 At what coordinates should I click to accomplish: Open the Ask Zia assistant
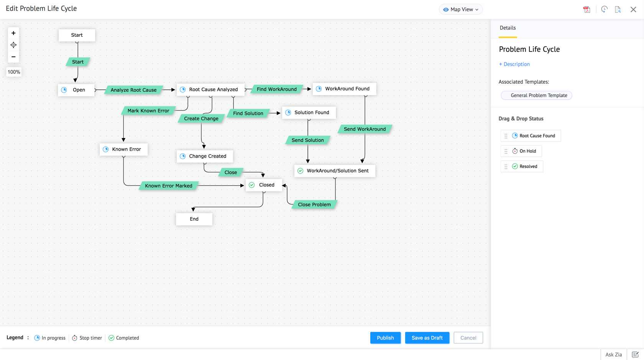click(x=613, y=355)
